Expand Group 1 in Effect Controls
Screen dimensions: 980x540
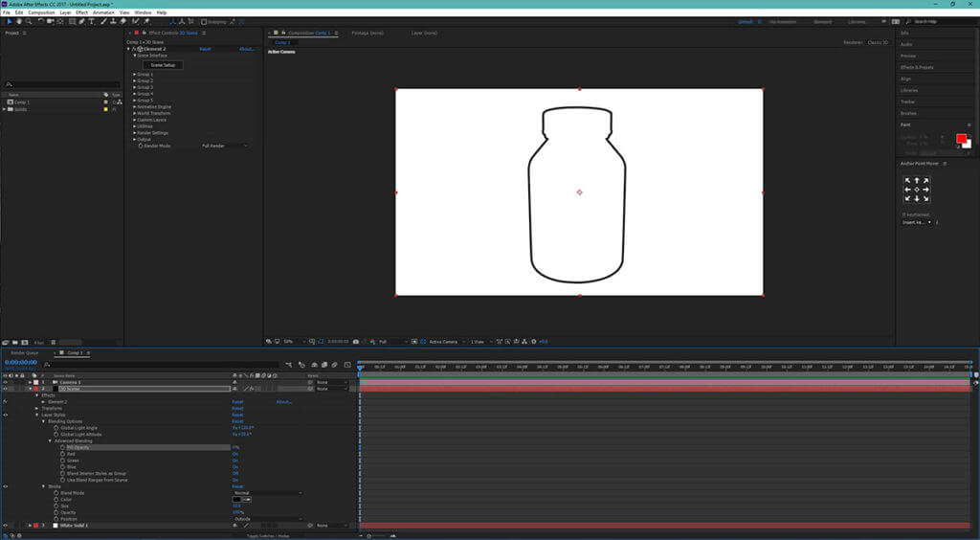pyautogui.click(x=135, y=75)
